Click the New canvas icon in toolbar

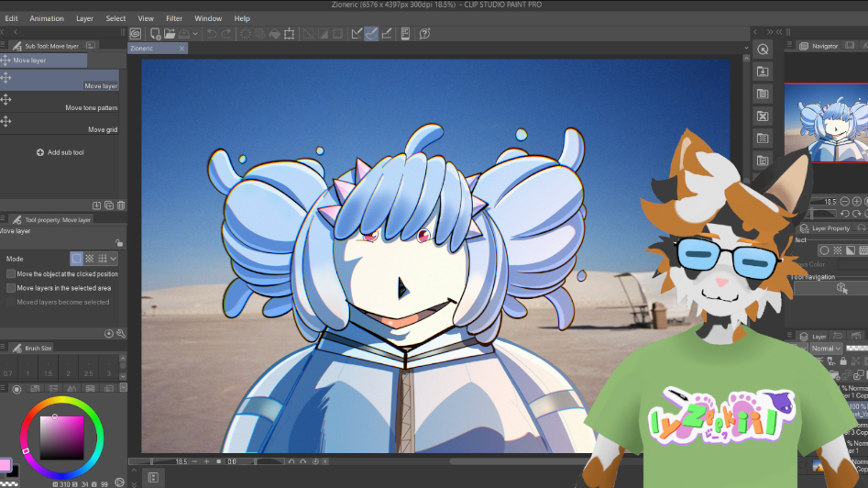tap(156, 34)
